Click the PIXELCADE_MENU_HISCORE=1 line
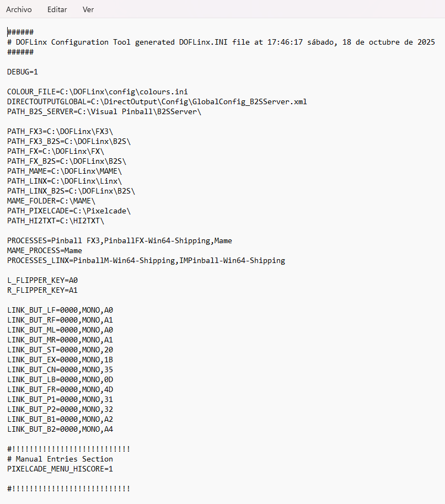The width and height of the screenshot is (445, 504). click(60, 469)
